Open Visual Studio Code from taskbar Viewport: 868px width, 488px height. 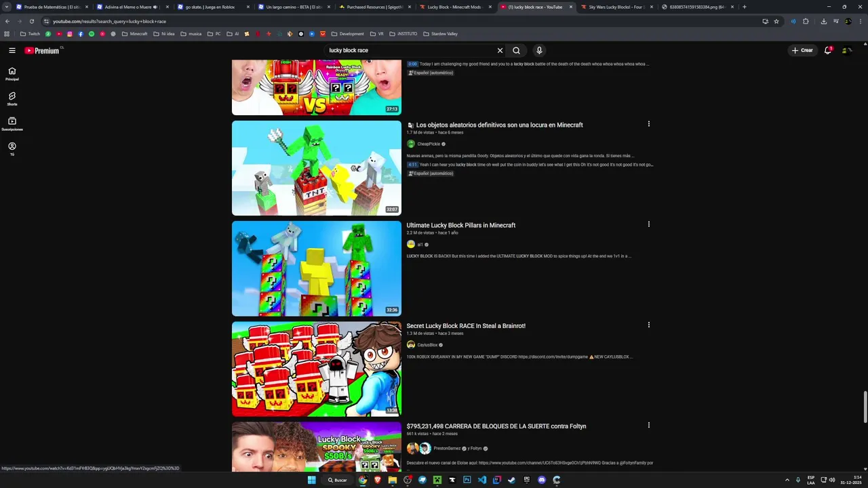[x=482, y=480]
